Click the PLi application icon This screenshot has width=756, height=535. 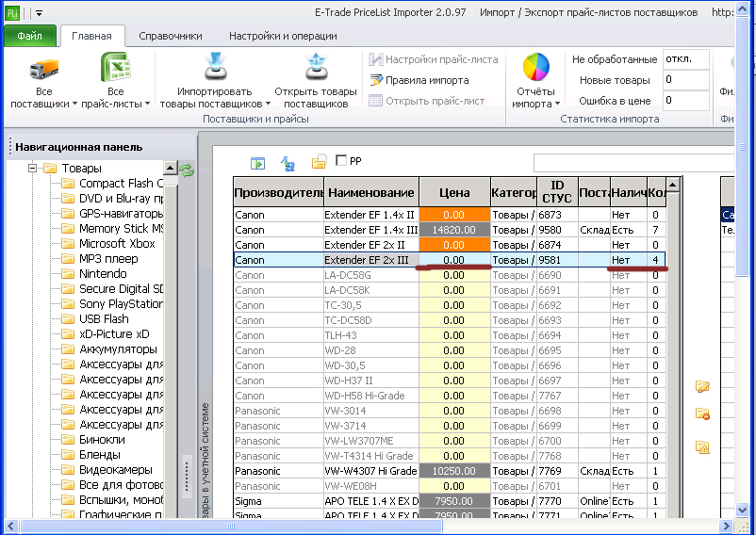coord(11,12)
